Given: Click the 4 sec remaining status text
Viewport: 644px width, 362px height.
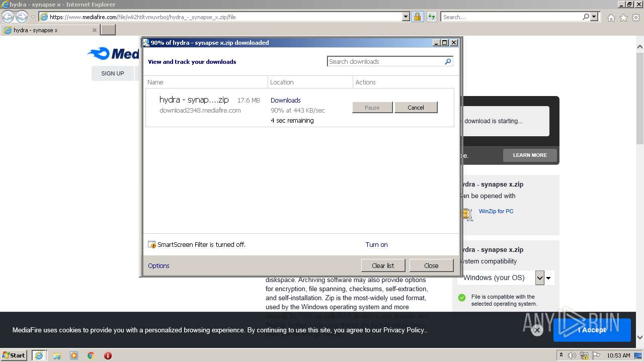Looking at the screenshot, I should click(x=292, y=121).
